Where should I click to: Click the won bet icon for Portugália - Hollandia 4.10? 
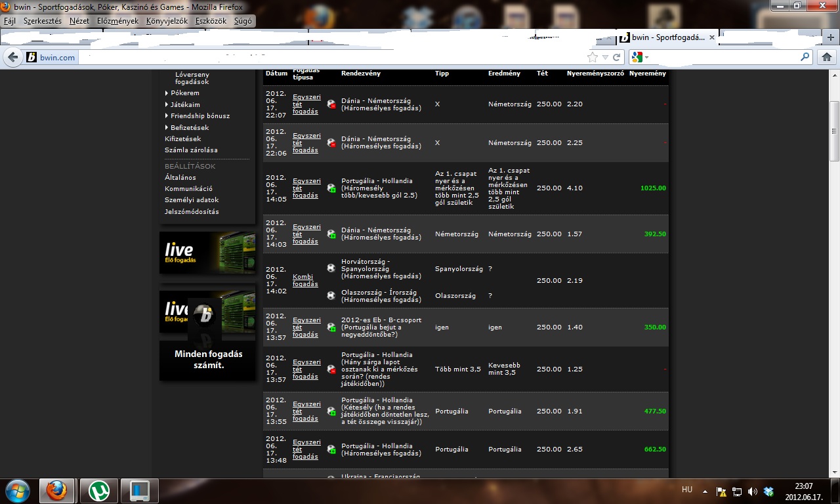click(x=331, y=188)
